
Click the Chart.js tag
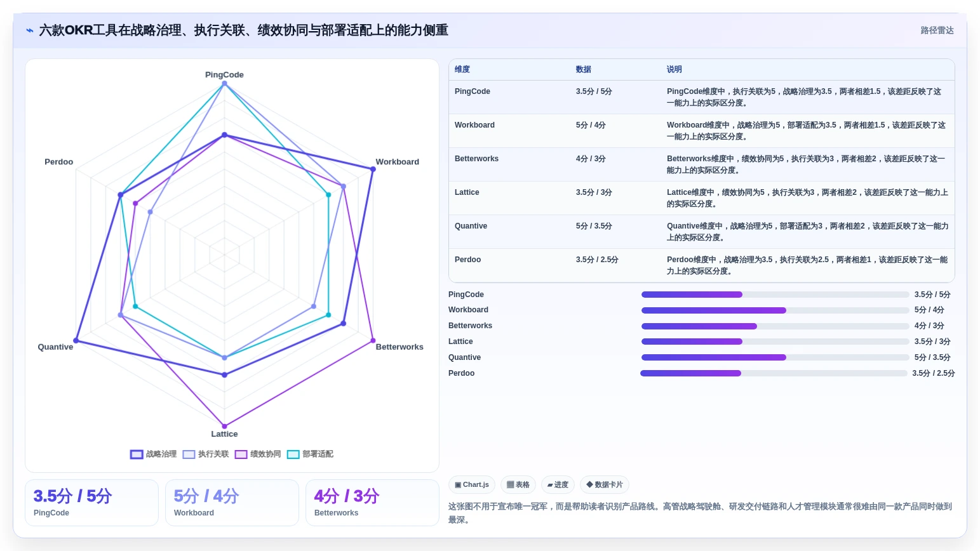click(x=472, y=485)
